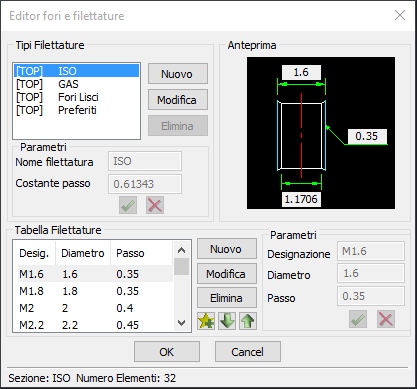Select Preferiti entry in thread types
Viewport: 417px width, 389px height.
pos(76,110)
